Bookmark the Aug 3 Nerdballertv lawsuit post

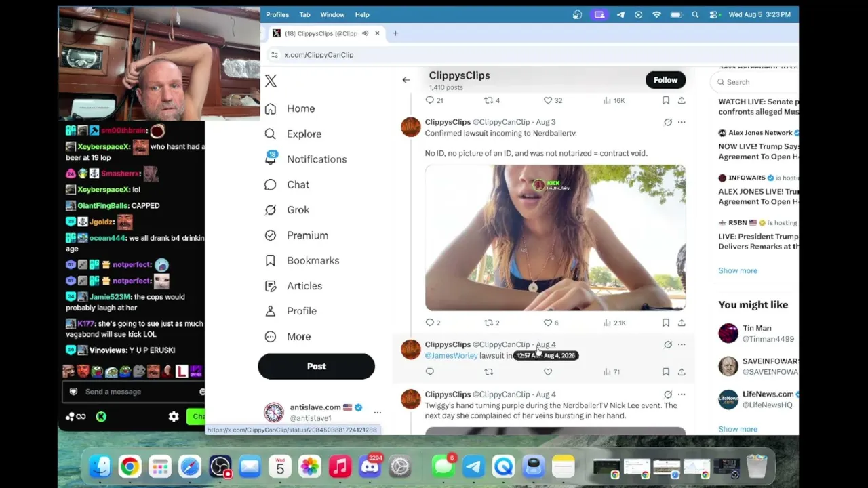666,323
